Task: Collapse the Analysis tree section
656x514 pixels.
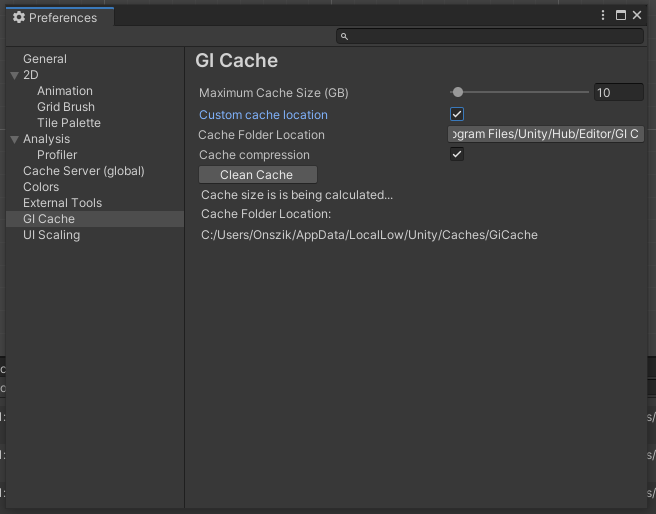Action: [x=14, y=139]
